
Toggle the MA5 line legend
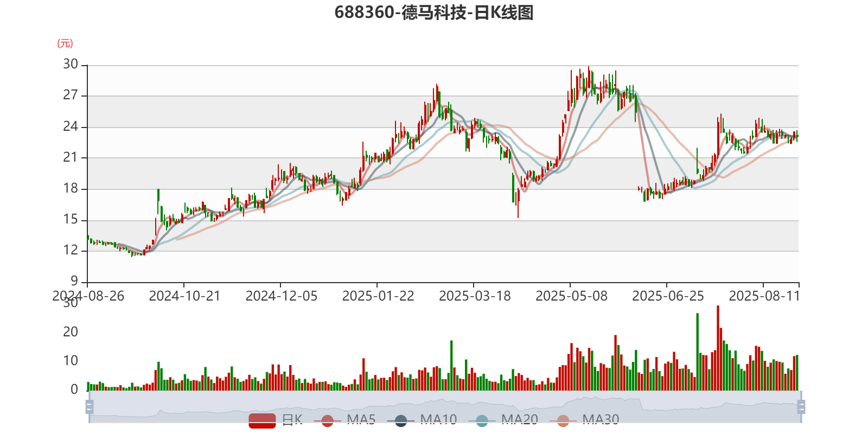point(344,420)
